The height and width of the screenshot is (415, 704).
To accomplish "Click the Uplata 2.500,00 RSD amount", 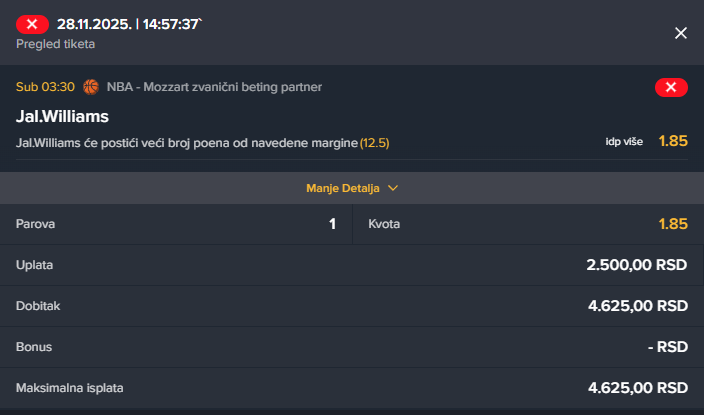I will (637, 265).
